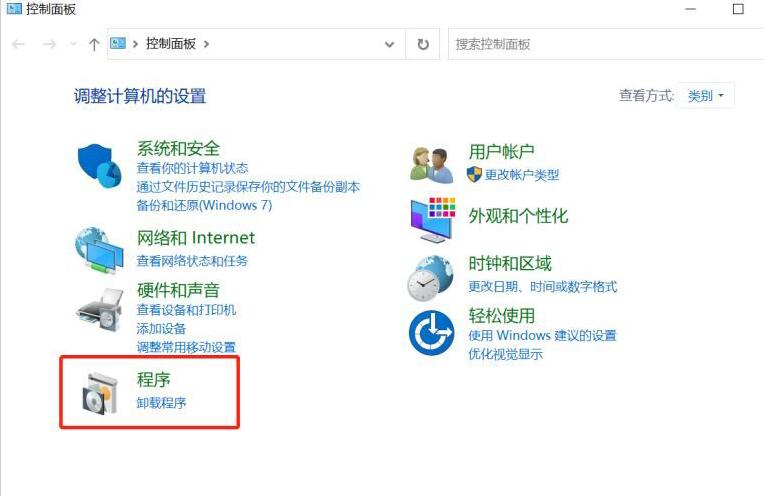Image resolution: width=764 pixels, height=496 pixels.
Task: Open the 轻松使用 category
Action: [501, 316]
